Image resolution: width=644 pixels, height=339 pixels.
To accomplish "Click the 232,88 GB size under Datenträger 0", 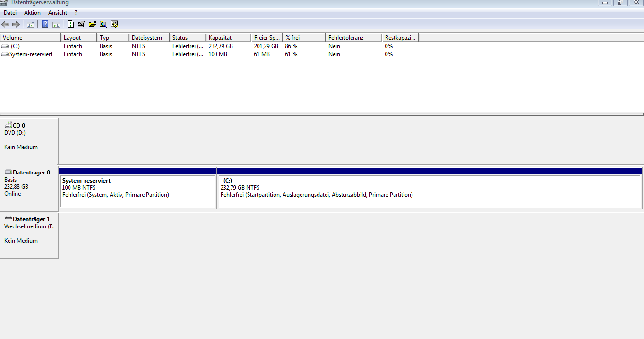I will (16, 187).
